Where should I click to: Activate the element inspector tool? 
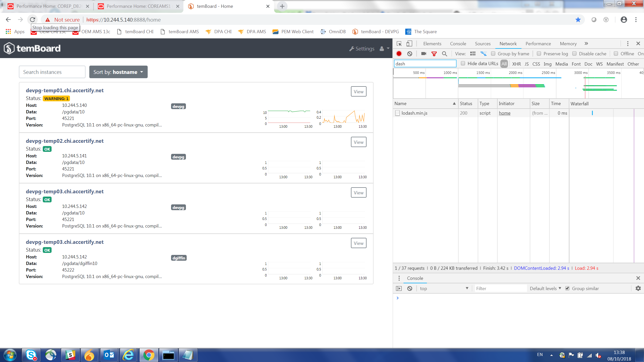(x=399, y=43)
